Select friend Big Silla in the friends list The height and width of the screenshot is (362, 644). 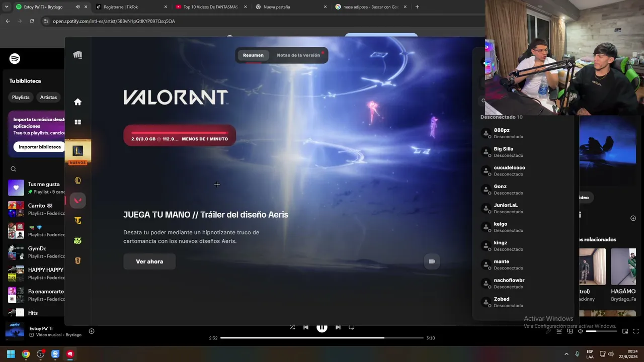tap(523, 152)
